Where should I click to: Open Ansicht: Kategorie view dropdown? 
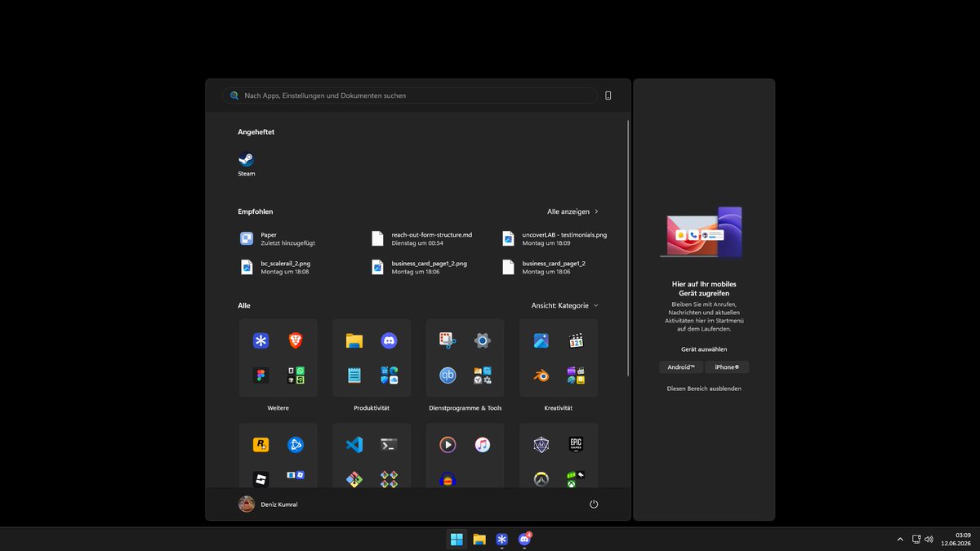(x=565, y=305)
